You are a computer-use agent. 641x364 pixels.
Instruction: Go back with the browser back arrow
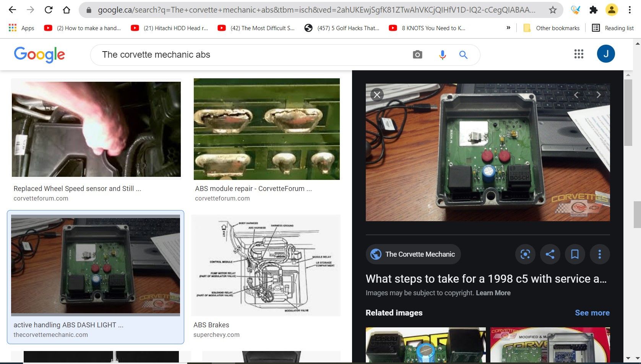point(13,10)
